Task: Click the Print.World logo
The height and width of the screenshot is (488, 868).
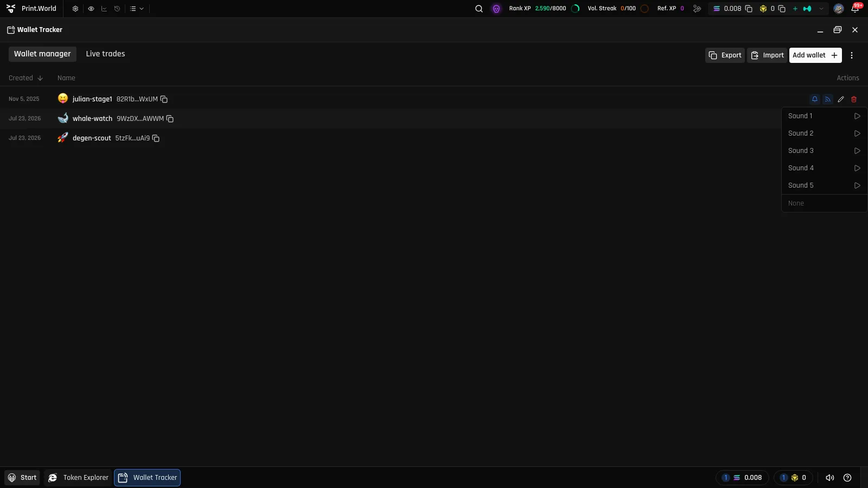Action: coord(11,9)
